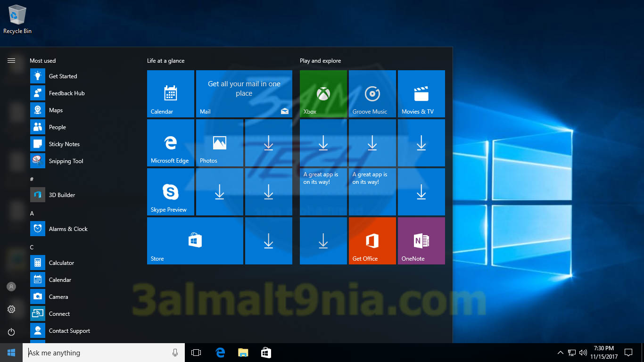Select the Recycle Bin on the desktop
This screenshot has height=362, width=644.
[x=17, y=19]
